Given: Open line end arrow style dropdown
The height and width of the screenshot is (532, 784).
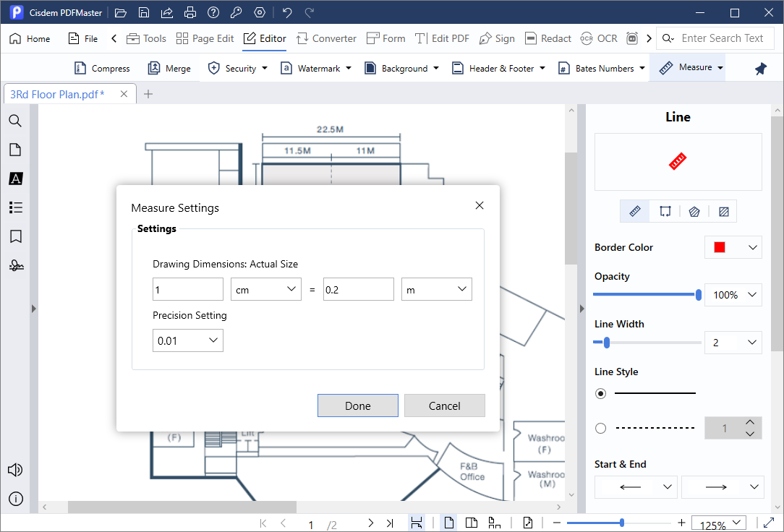Looking at the screenshot, I should point(723,487).
